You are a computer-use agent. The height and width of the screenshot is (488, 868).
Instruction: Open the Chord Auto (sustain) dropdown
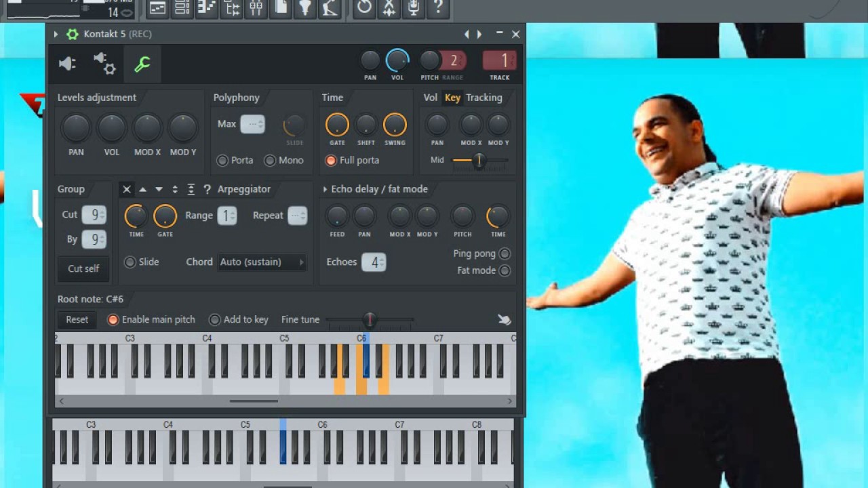[x=262, y=262]
